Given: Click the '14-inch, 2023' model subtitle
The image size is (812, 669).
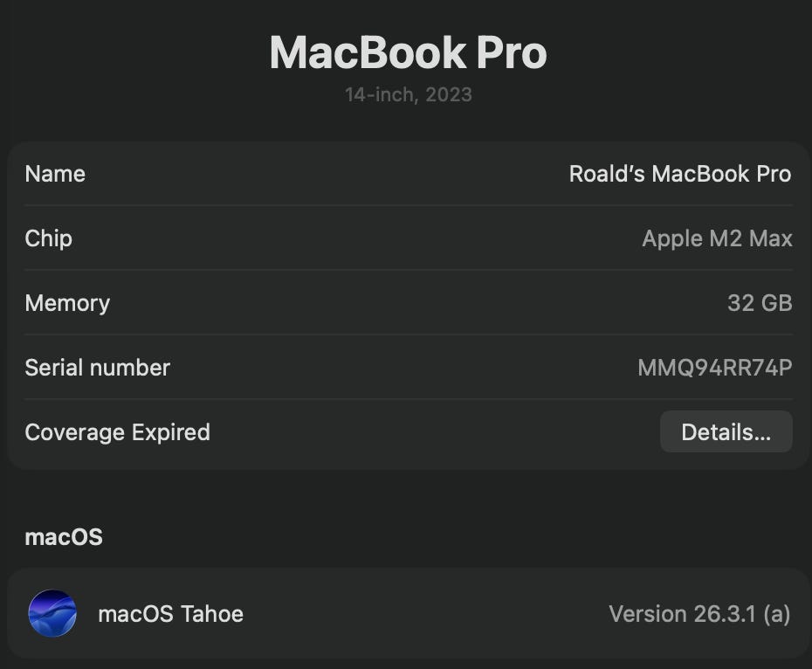Looking at the screenshot, I should pyautogui.click(x=408, y=94).
